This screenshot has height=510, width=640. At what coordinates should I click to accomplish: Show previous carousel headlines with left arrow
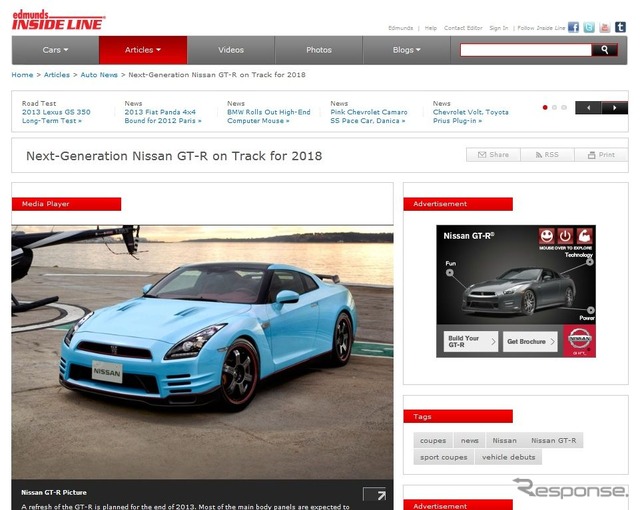tap(588, 108)
